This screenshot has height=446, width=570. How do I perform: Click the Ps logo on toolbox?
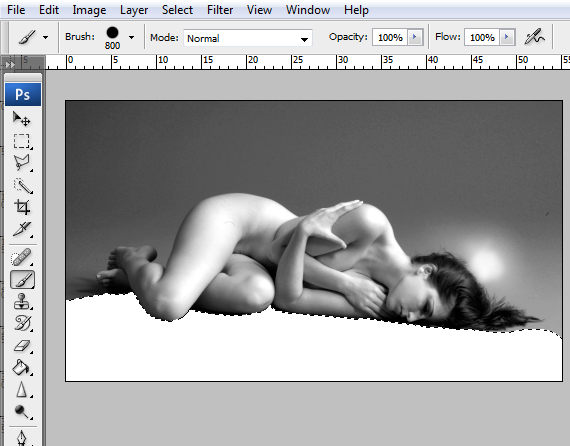click(x=23, y=95)
